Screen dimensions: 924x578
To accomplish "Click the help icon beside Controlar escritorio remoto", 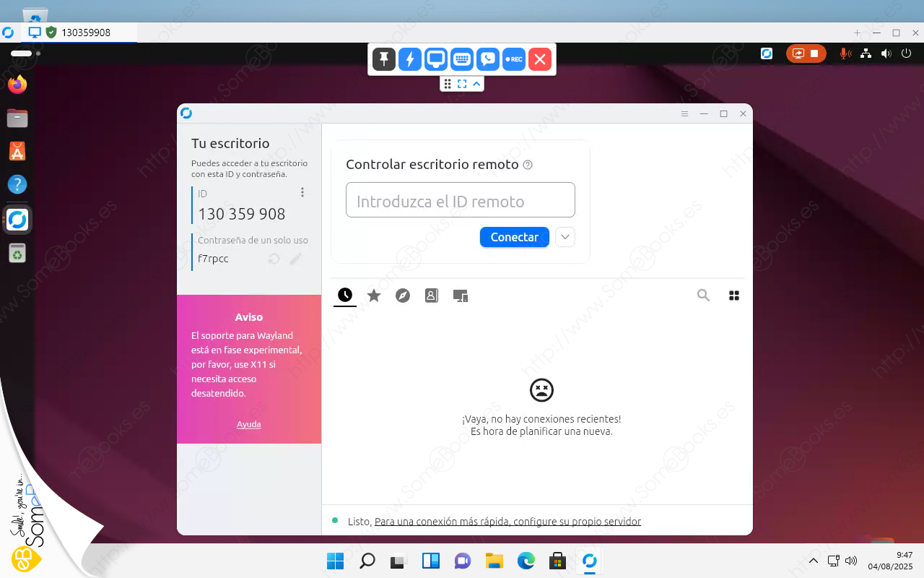I will click(528, 165).
